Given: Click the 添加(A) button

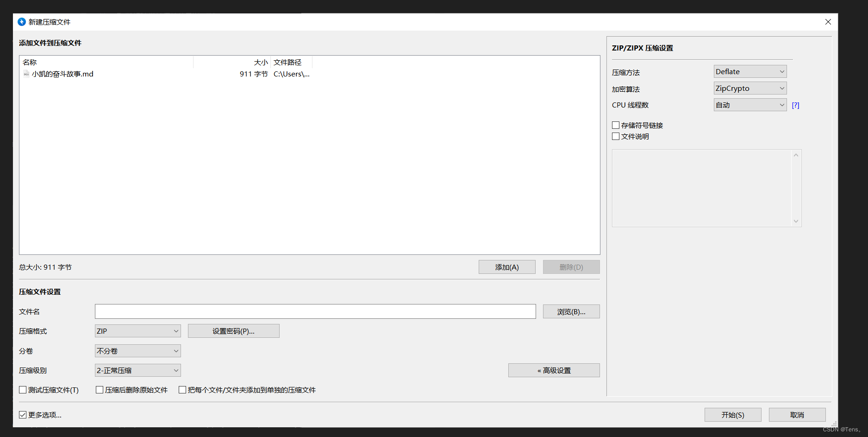Looking at the screenshot, I should point(507,267).
